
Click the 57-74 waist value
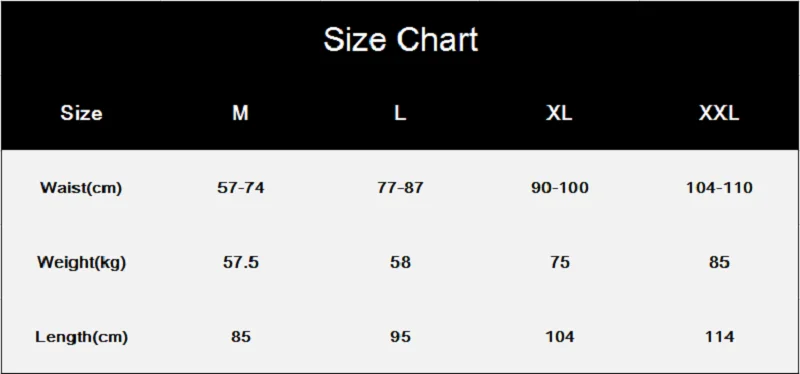pos(240,188)
